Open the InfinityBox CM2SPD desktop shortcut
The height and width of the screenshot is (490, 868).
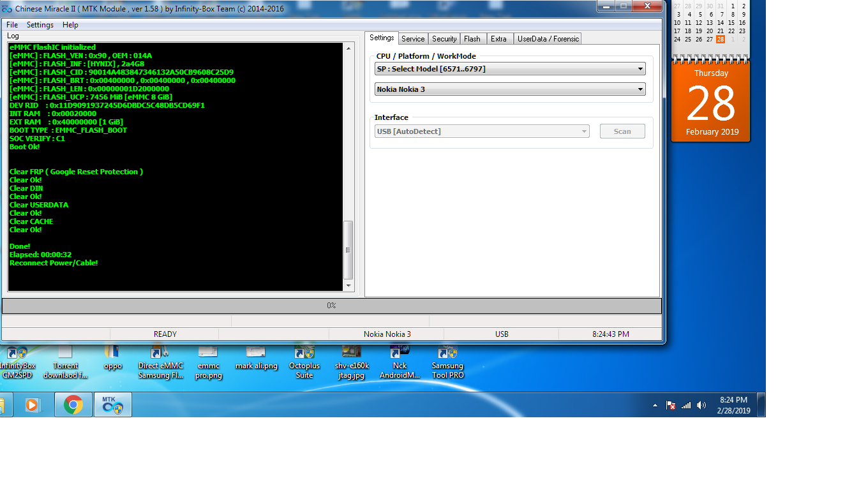[x=18, y=362]
